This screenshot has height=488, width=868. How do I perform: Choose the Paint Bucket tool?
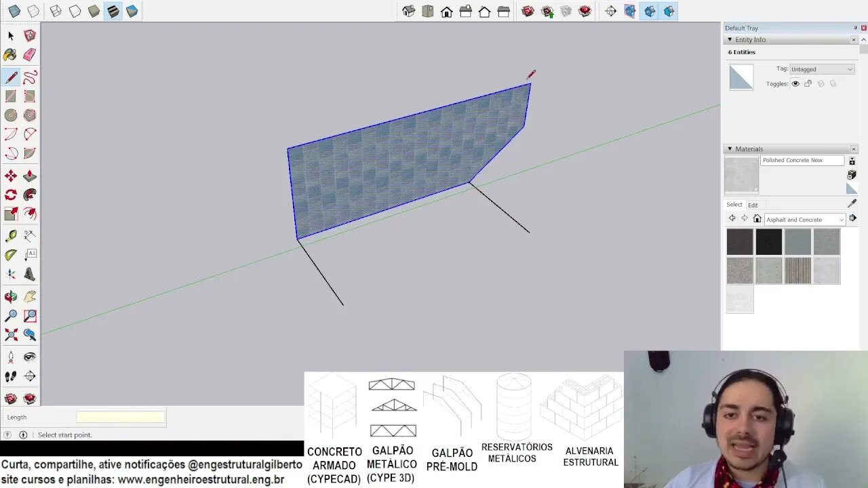(11, 55)
